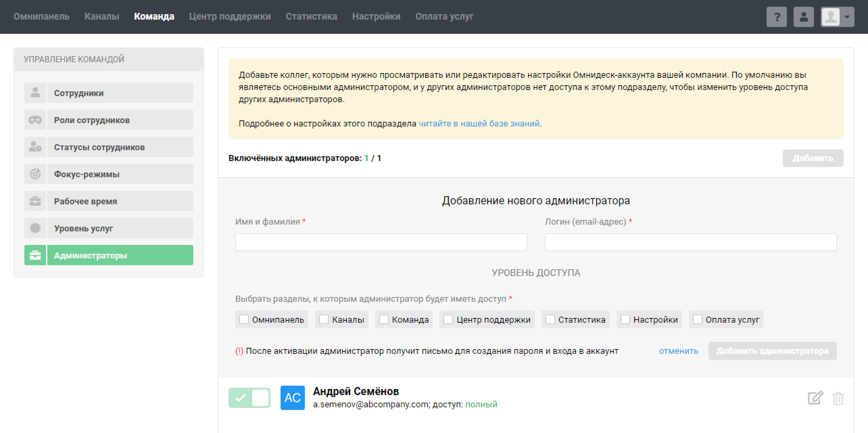The height and width of the screenshot is (433, 868).
Task: Expand the account avatar dropdown menu
Action: tap(837, 17)
